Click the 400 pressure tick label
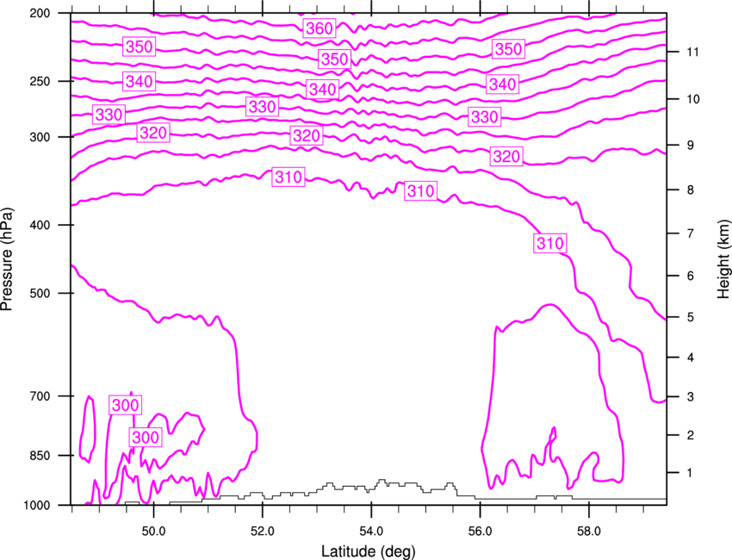The image size is (732, 560). (x=40, y=225)
